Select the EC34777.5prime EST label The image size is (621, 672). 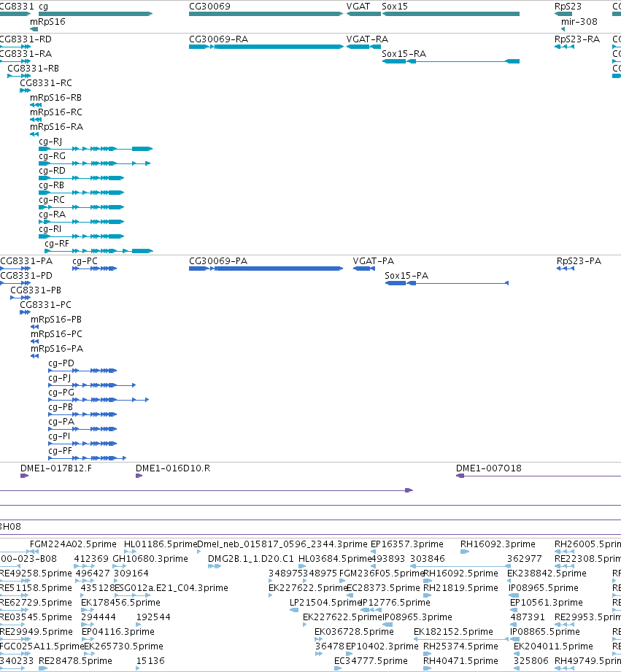tap(371, 660)
